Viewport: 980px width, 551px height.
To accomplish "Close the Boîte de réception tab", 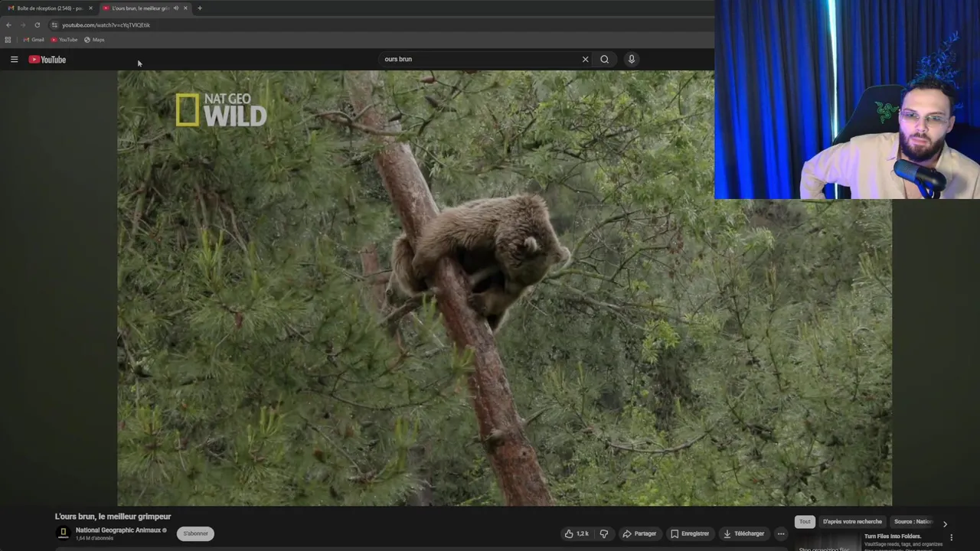I will pyautogui.click(x=90, y=8).
